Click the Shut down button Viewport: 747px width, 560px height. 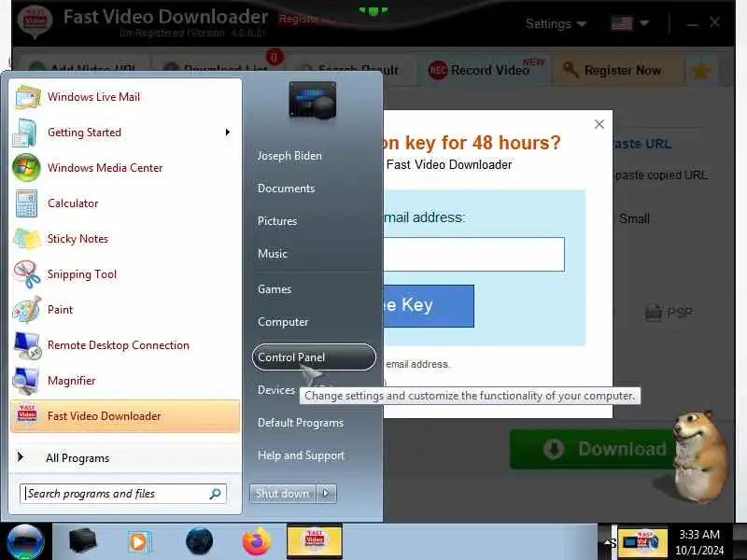[x=283, y=494]
